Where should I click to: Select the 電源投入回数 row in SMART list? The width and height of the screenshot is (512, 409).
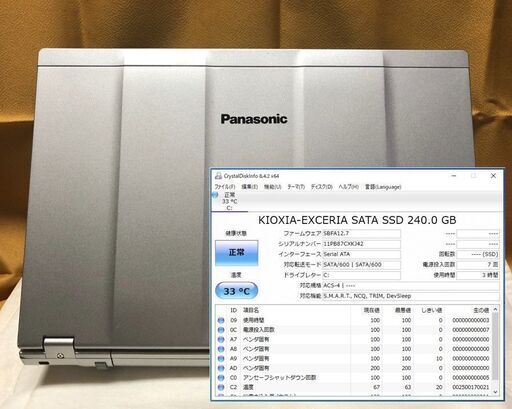(353, 330)
